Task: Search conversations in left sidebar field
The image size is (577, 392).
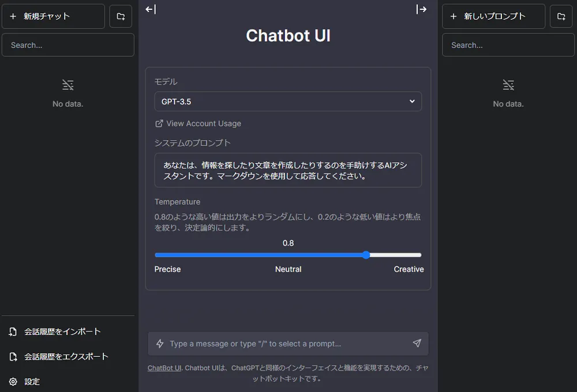Action: click(x=68, y=45)
